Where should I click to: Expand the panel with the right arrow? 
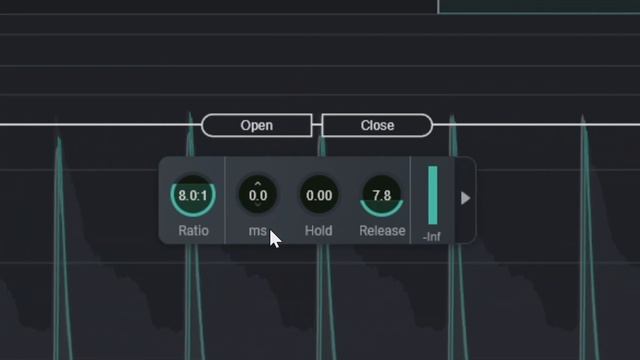pyautogui.click(x=465, y=198)
